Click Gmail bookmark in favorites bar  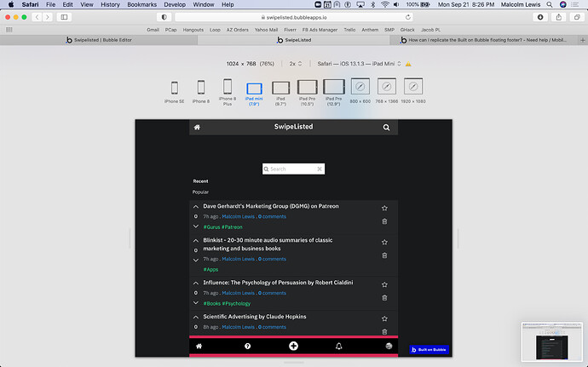click(153, 30)
